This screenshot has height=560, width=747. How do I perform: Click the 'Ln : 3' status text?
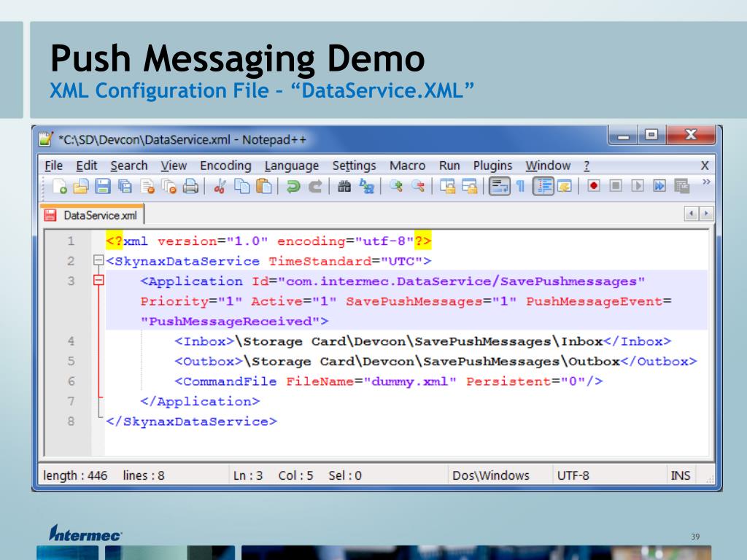[248, 475]
